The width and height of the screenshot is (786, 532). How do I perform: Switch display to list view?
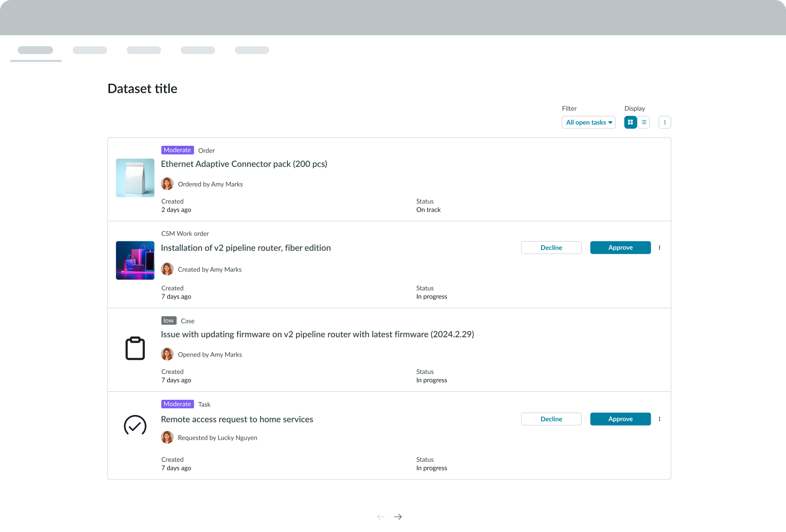click(643, 122)
